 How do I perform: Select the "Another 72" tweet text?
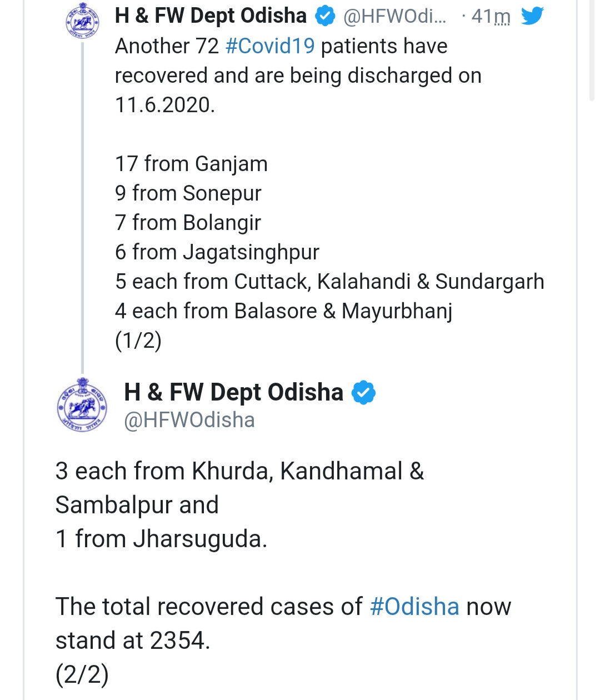pos(167,46)
